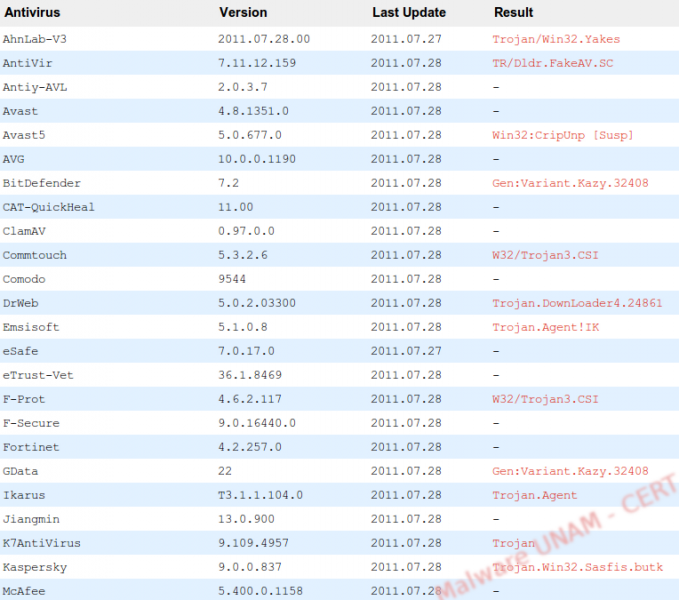
Task: Select the AVG antivirus name
Action: coord(13,159)
